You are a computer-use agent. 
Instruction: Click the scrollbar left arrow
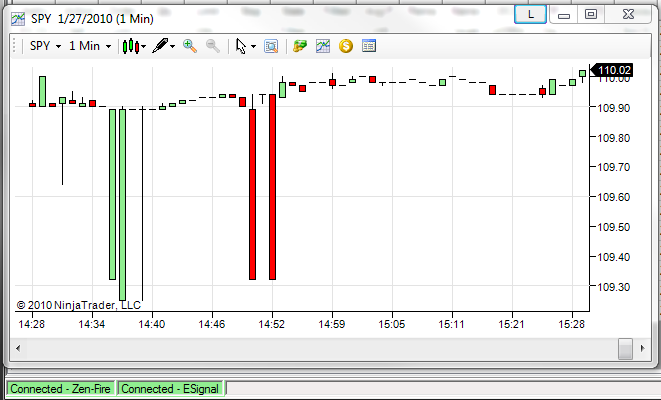tap(18, 349)
